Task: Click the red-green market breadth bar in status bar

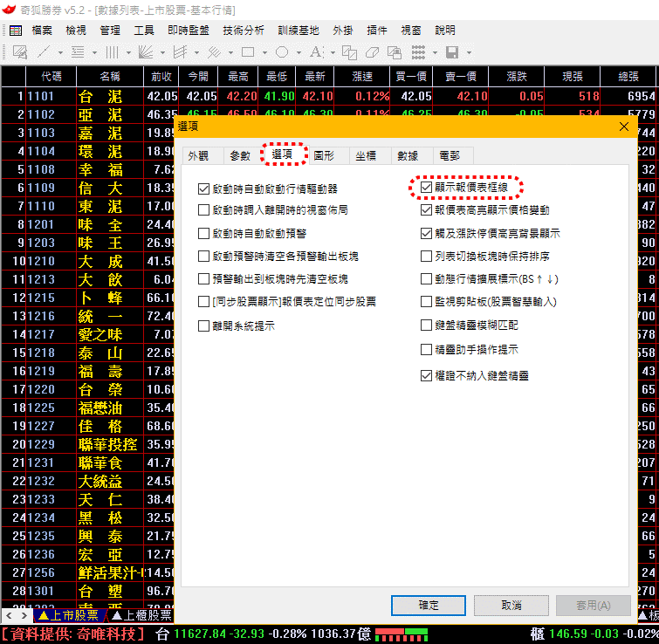Action: click(402, 634)
